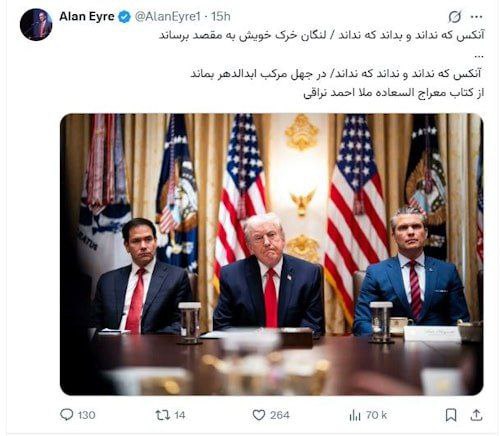Open the Alan Eyre display name link
The width and height of the screenshot is (500, 436).
click(x=87, y=16)
